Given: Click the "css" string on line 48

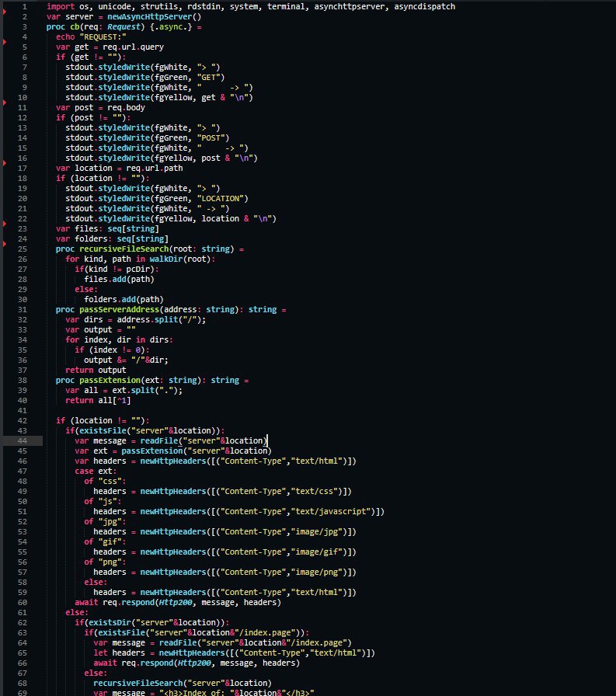Looking at the screenshot, I should (x=110, y=481).
